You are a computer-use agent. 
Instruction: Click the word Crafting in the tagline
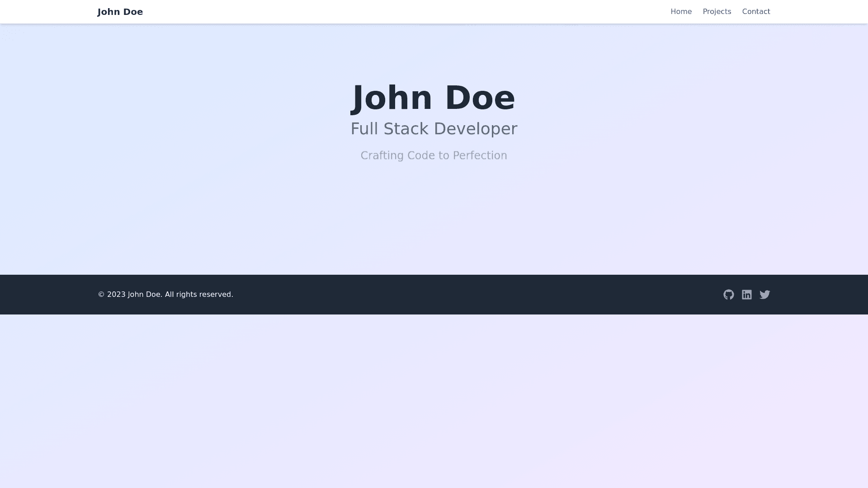click(x=382, y=155)
